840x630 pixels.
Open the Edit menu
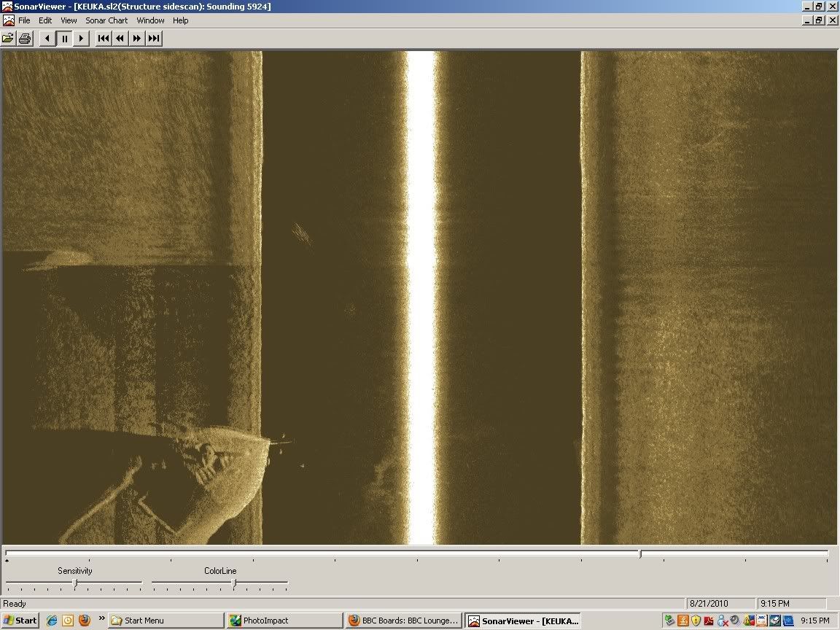pyautogui.click(x=45, y=20)
